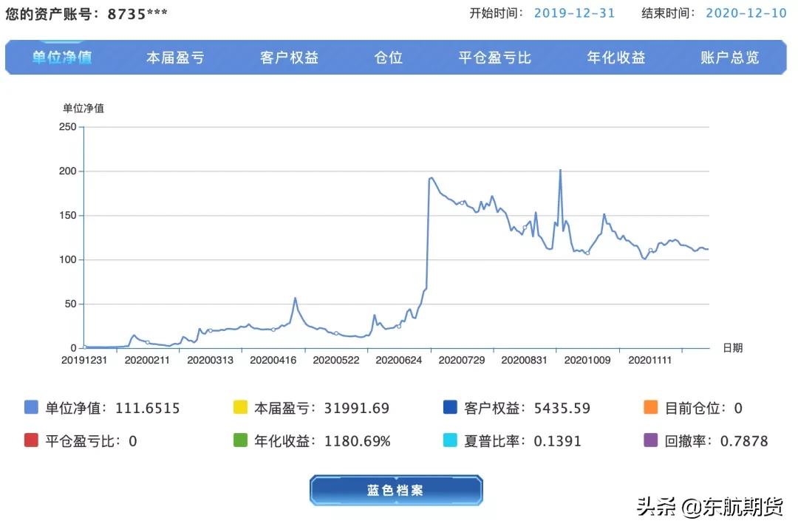Switch to the 年化收益 tab
This screenshot has width=798, height=532.
(x=615, y=57)
